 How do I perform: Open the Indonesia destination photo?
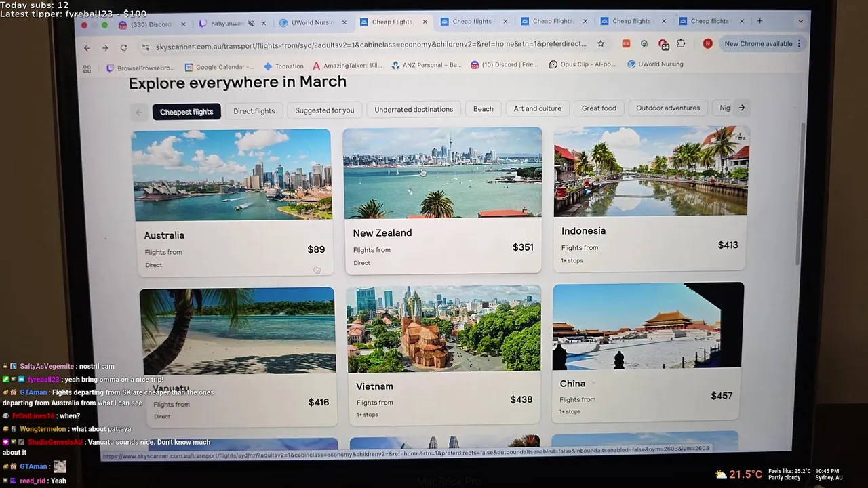[x=651, y=171]
